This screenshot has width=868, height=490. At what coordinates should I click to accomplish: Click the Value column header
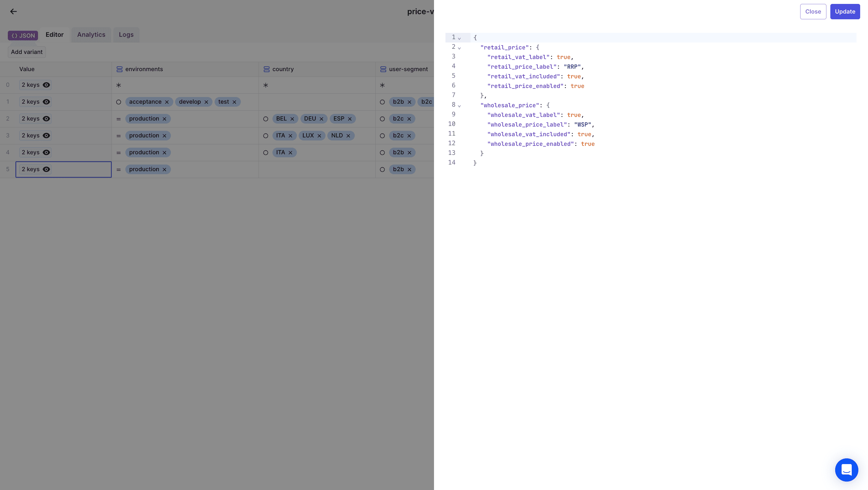pyautogui.click(x=27, y=69)
